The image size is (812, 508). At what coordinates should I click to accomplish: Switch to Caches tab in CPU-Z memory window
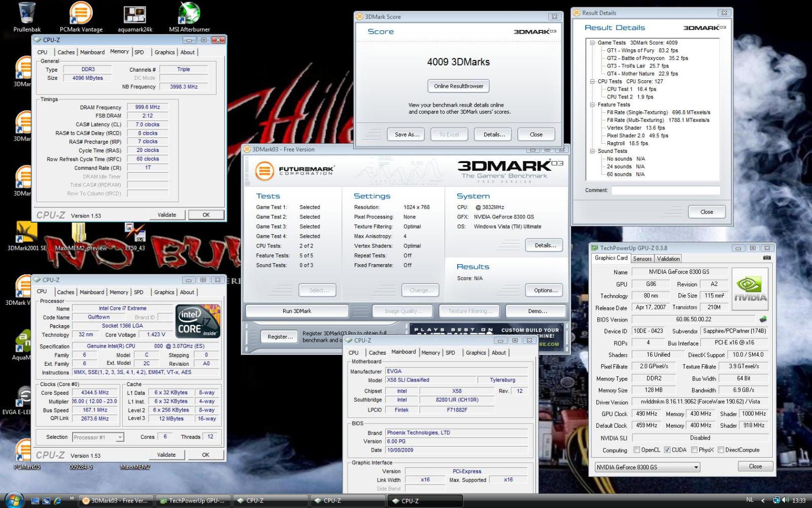[x=66, y=52]
